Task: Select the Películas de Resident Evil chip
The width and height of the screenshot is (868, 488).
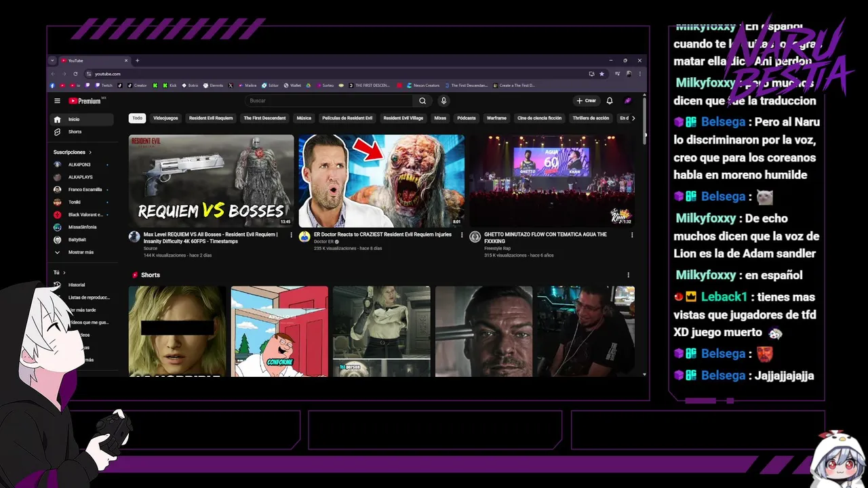Action: [347, 118]
